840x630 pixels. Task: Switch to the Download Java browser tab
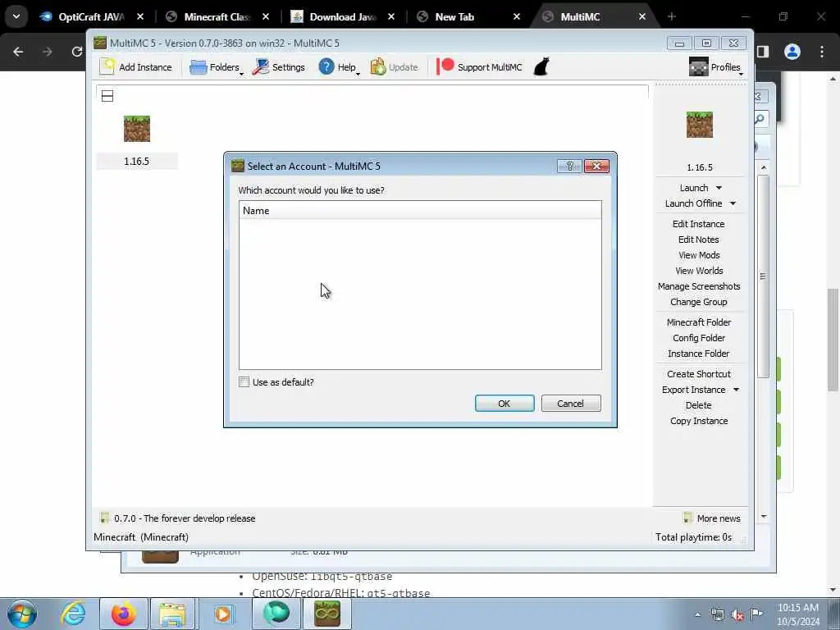point(343,16)
